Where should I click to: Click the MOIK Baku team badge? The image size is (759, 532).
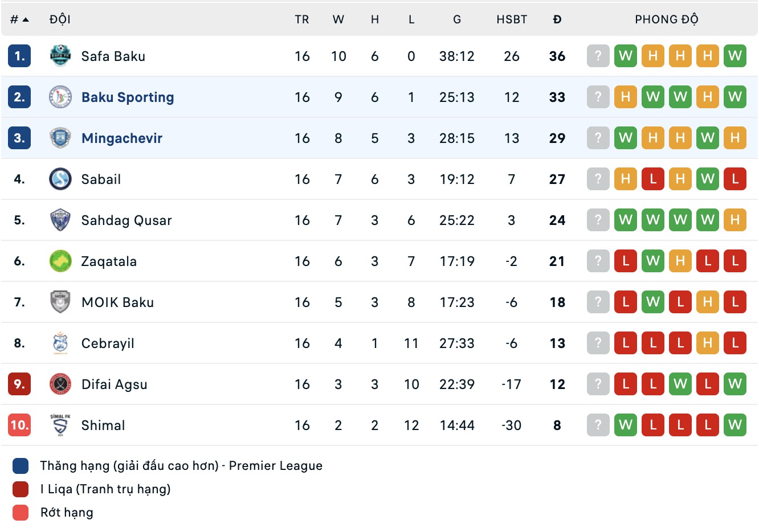(60, 302)
